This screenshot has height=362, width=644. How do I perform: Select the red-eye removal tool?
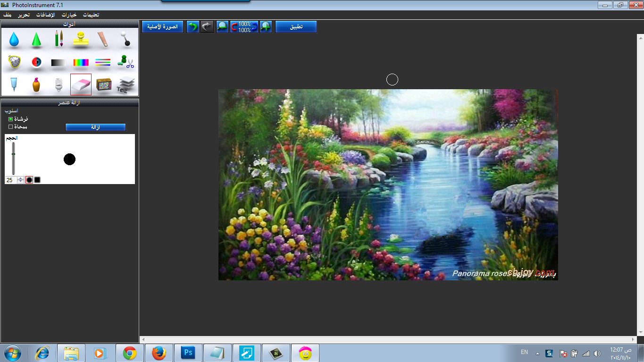click(36, 62)
